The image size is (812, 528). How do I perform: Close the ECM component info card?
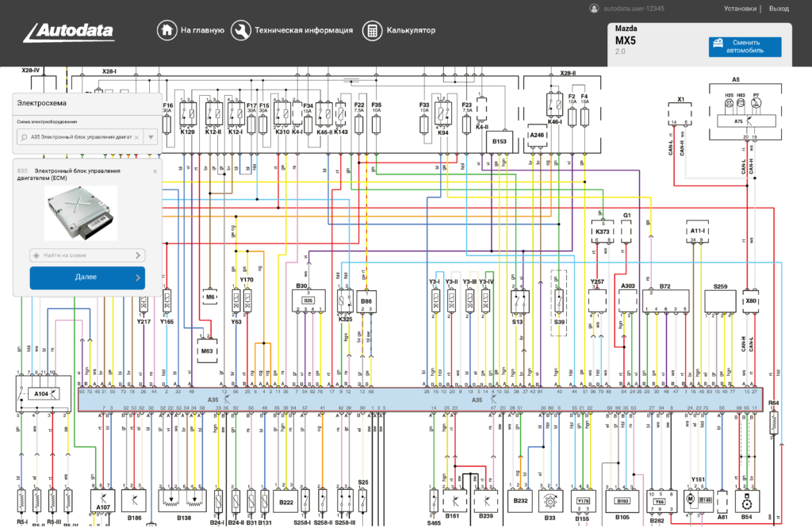tap(155, 170)
